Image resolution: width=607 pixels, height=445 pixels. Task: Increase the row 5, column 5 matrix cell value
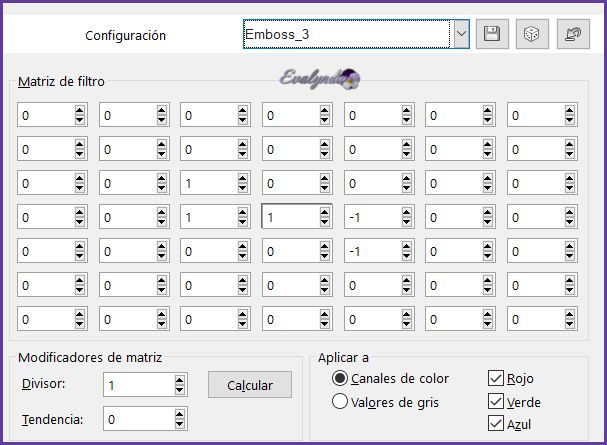(406, 246)
